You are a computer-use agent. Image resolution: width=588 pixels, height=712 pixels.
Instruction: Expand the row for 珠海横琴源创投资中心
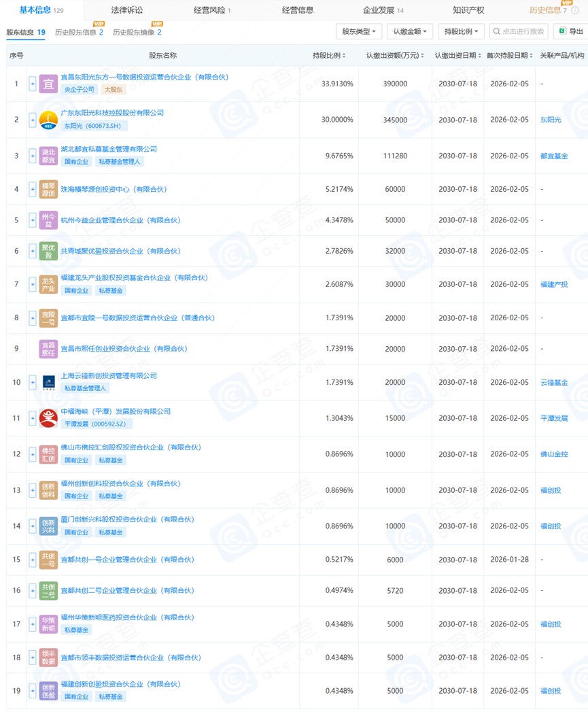click(32, 190)
